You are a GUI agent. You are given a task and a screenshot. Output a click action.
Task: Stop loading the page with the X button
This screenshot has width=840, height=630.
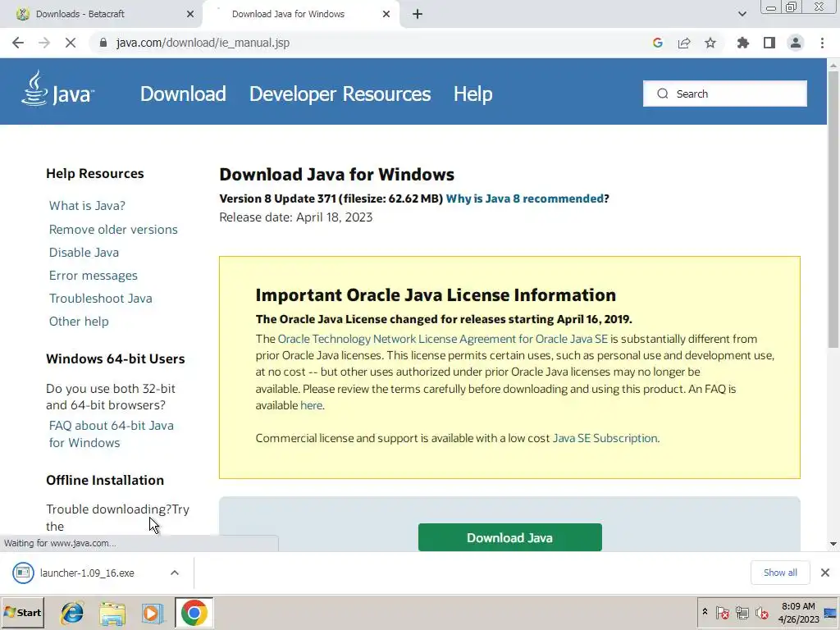coord(71,43)
